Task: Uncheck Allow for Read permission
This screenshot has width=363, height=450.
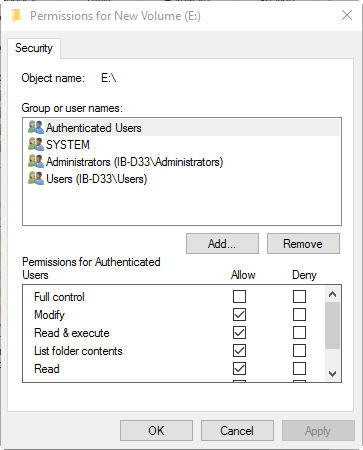Action: (239, 368)
